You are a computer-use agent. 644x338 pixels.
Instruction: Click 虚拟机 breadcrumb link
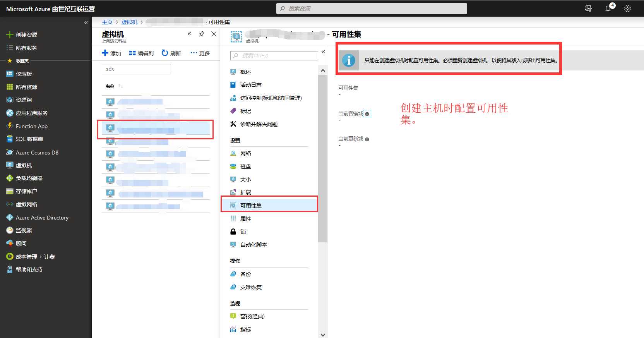point(129,22)
